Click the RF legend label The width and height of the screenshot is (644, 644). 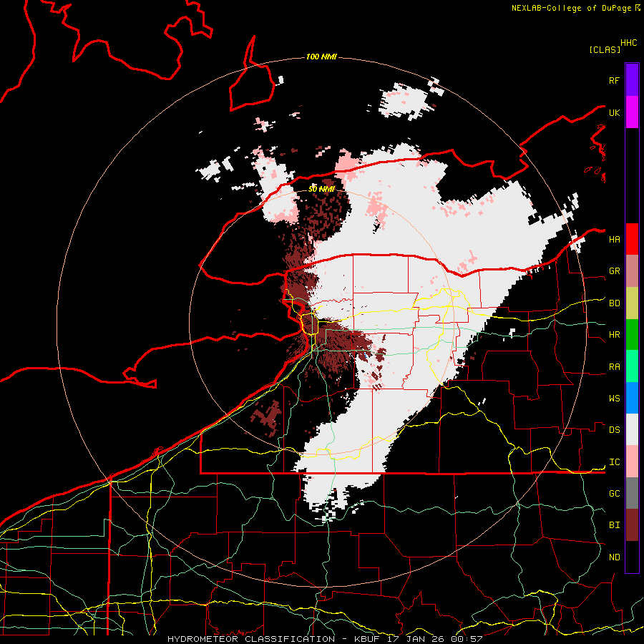coord(614,80)
